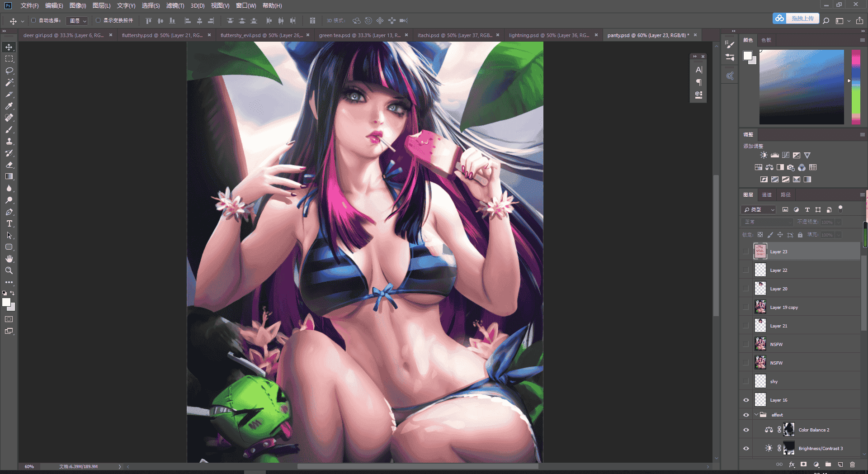
Task: Show the Layer 23 visibility eye
Action: tap(746, 251)
